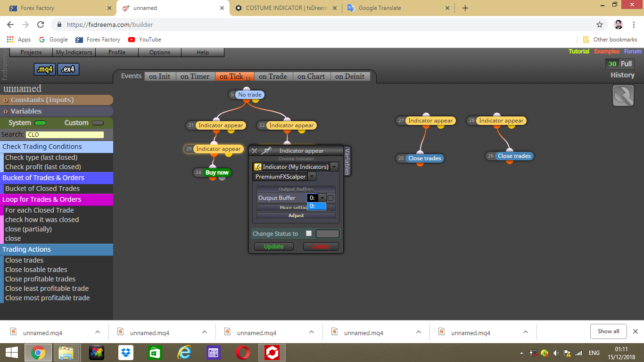Click the Adjust button
This screenshot has width=644, height=362.
[x=296, y=215]
